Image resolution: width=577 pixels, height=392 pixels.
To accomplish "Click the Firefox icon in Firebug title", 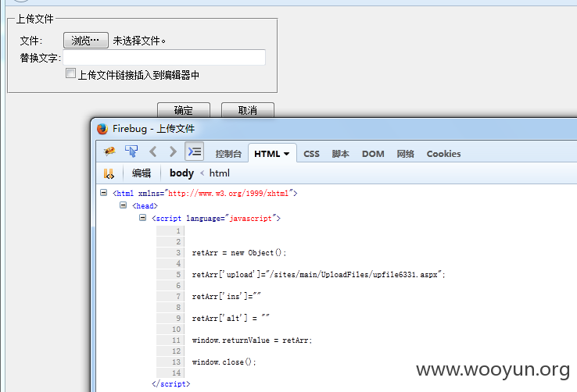I will click(x=102, y=129).
